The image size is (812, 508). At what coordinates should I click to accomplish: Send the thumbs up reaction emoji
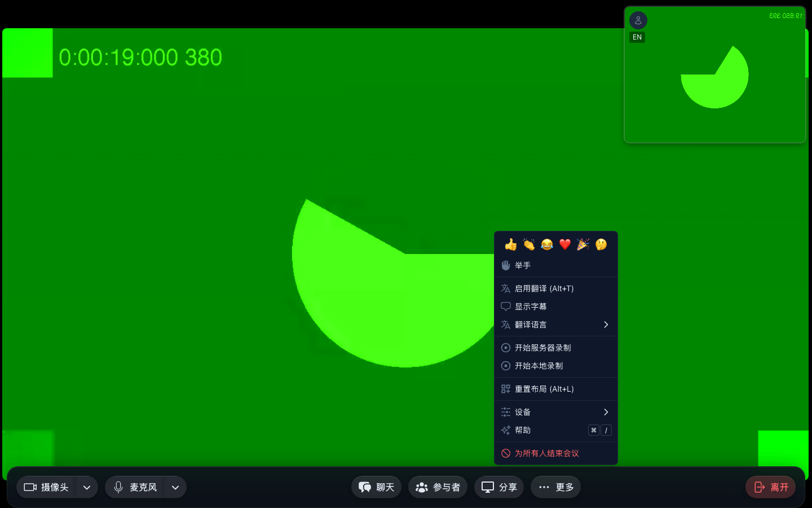coord(511,244)
